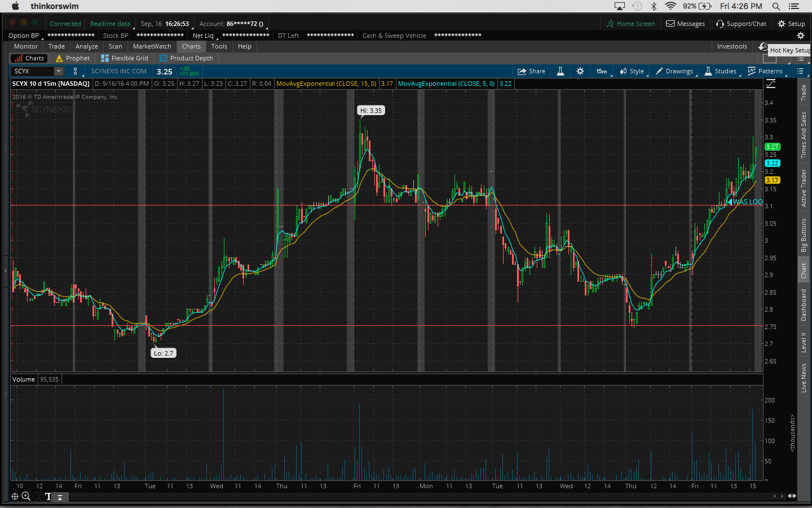Screen dimensions: 812x508
Task: Select the text T drawing tool
Action: click(48, 497)
